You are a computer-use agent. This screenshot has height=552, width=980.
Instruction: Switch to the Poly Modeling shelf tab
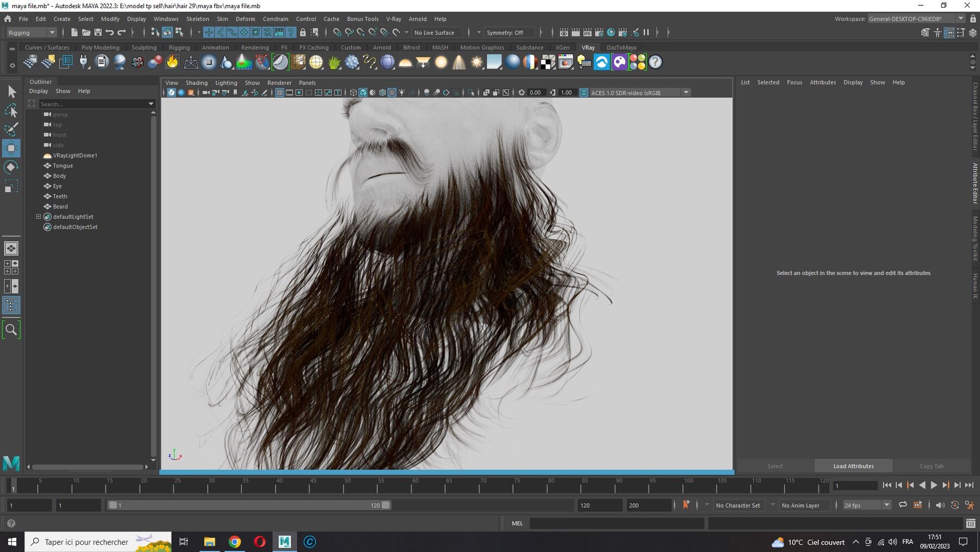(100, 47)
